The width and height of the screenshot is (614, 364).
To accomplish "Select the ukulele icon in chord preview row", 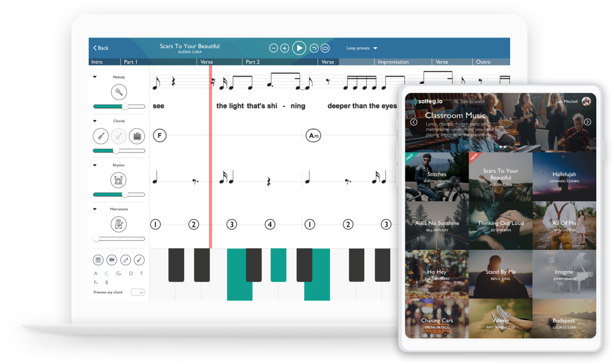I will pos(125,260).
